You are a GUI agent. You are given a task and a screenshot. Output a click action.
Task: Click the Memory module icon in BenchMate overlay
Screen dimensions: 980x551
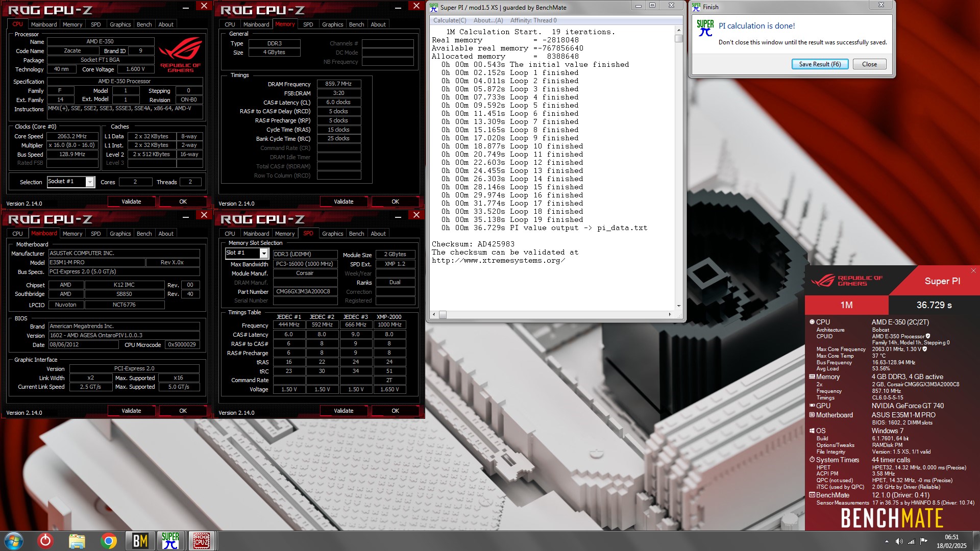[x=812, y=377]
